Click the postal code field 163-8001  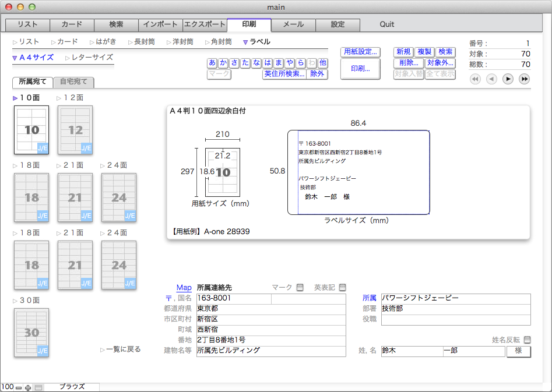(x=233, y=298)
